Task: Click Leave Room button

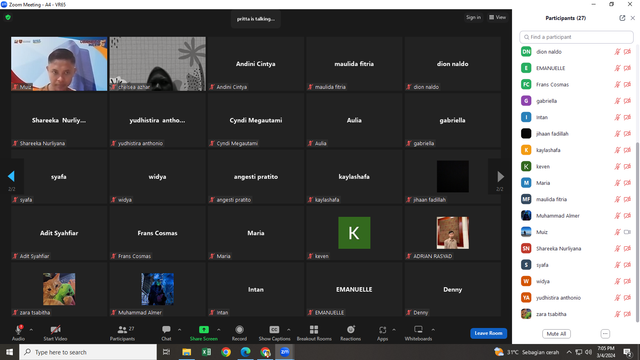Action: pyautogui.click(x=489, y=333)
